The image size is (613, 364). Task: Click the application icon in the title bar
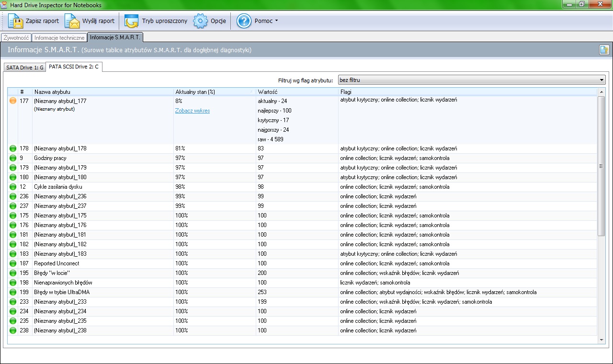pos(5,5)
